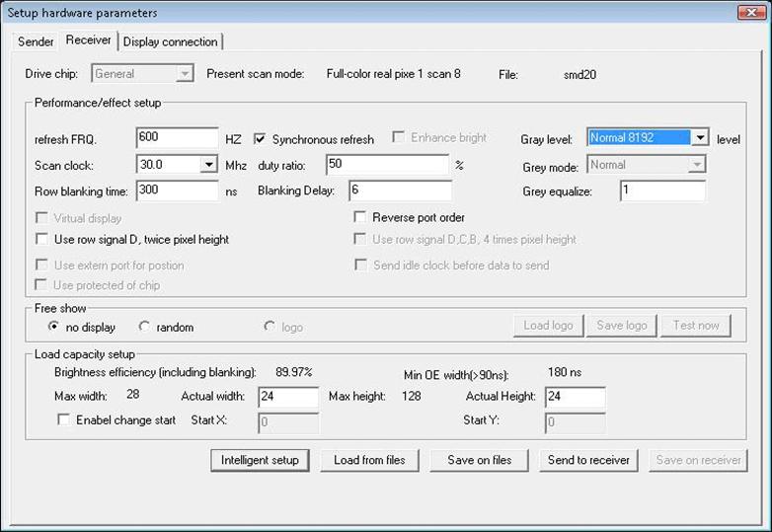Image resolution: width=772 pixels, height=532 pixels.
Task: Click Save on files button
Action: (479, 460)
